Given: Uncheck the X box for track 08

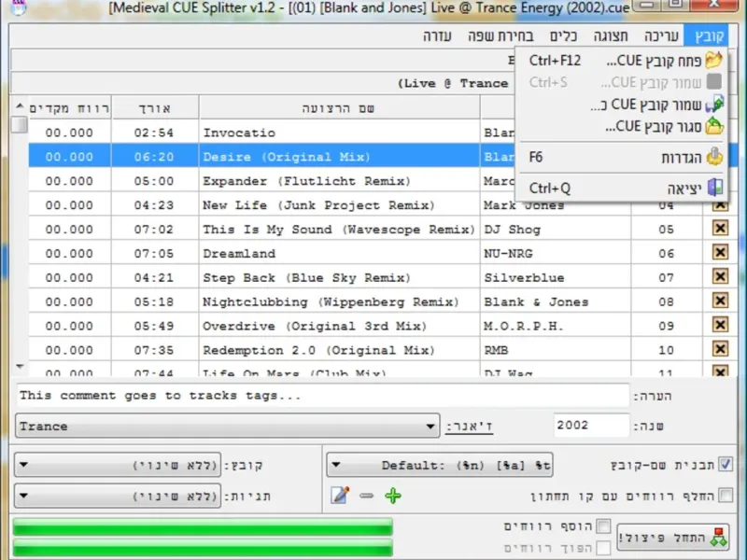Looking at the screenshot, I should (x=720, y=301).
